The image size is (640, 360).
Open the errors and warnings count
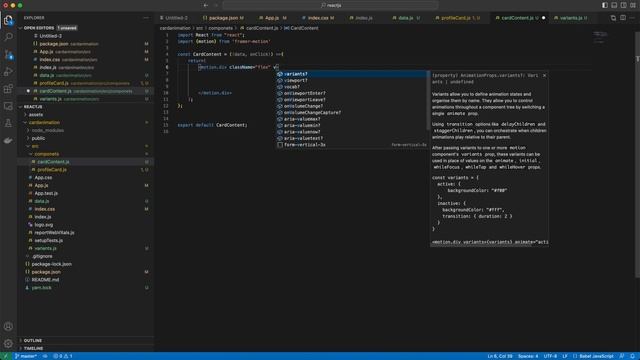tap(63, 356)
